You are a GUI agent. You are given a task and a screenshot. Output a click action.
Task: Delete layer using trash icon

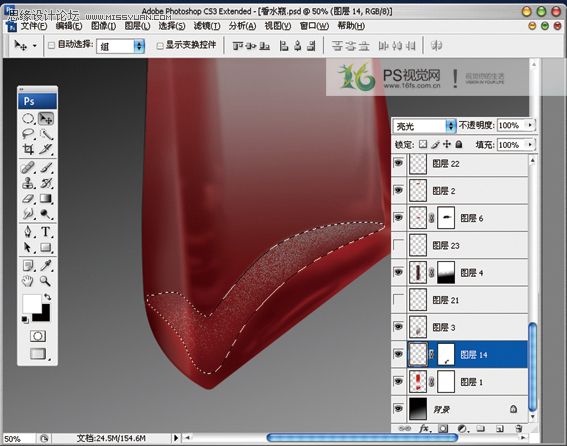point(519,429)
